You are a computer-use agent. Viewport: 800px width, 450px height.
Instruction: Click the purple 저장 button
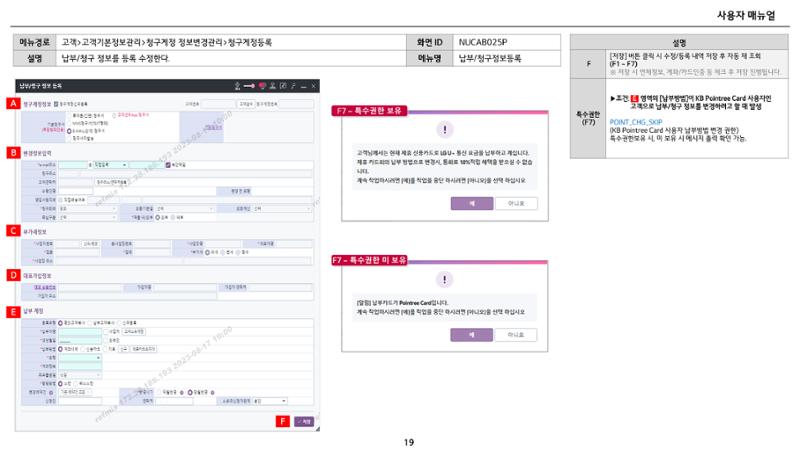coord(304,421)
